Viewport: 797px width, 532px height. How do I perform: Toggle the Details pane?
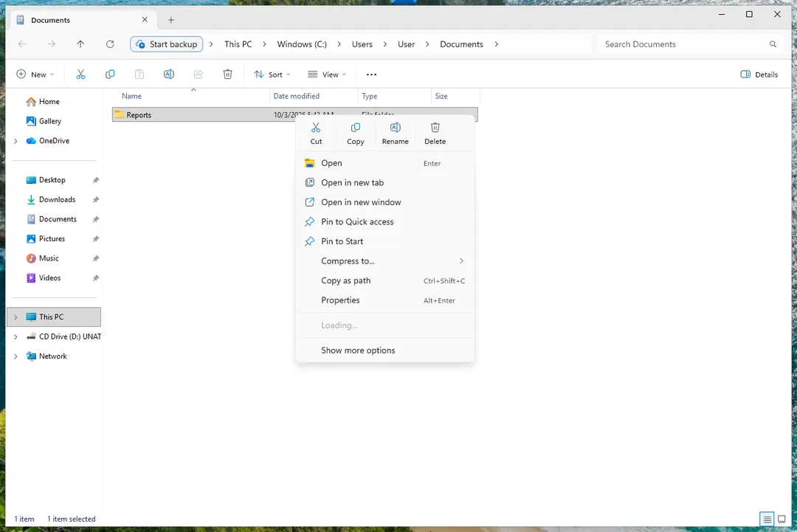[x=759, y=75]
